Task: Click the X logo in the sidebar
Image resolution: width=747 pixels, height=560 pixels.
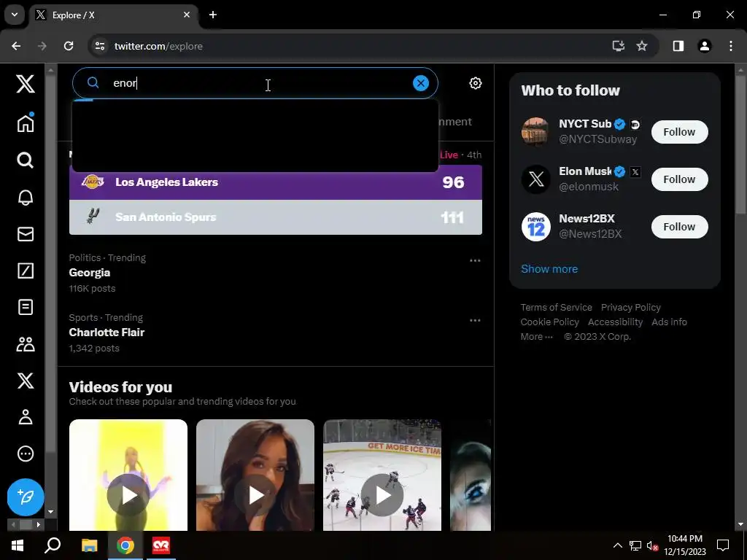Action: 26,83
